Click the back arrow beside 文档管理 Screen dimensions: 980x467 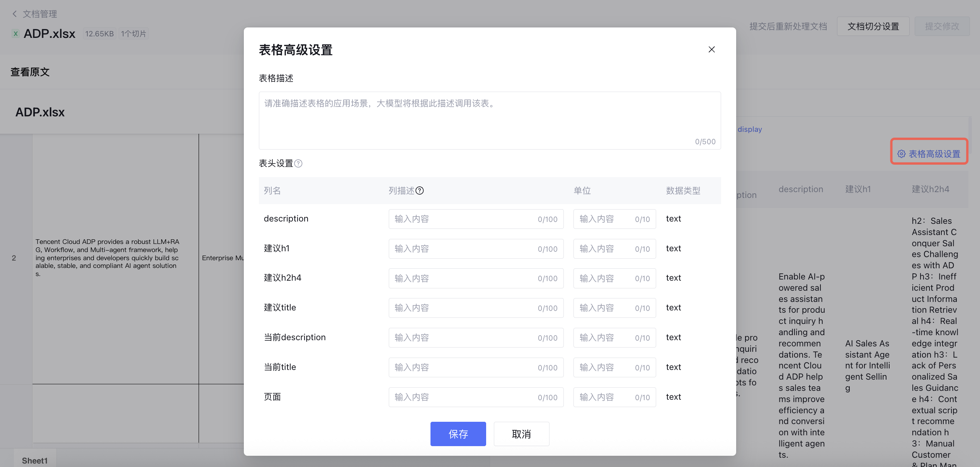[x=15, y=14]
